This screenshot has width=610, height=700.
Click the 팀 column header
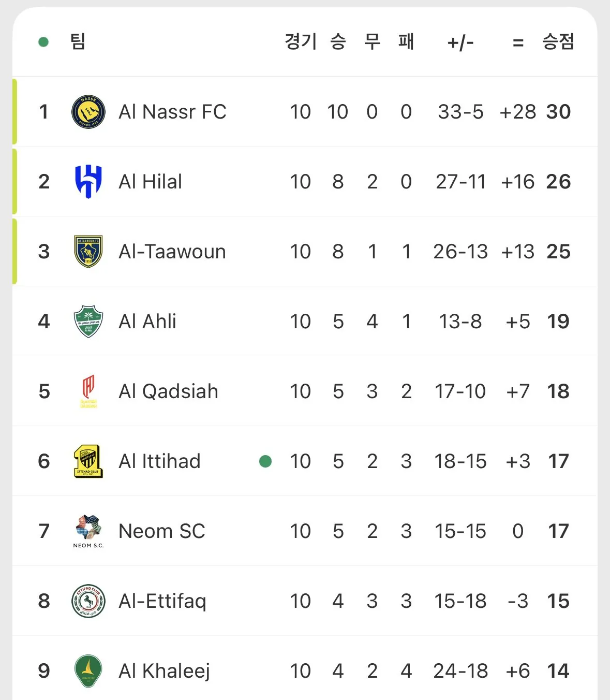tap(78, 42)
